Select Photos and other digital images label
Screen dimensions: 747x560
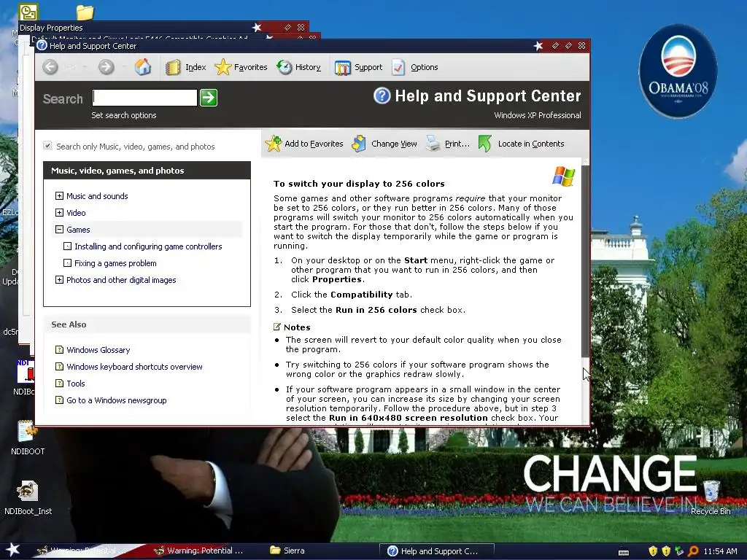click(x=121, y=280)
